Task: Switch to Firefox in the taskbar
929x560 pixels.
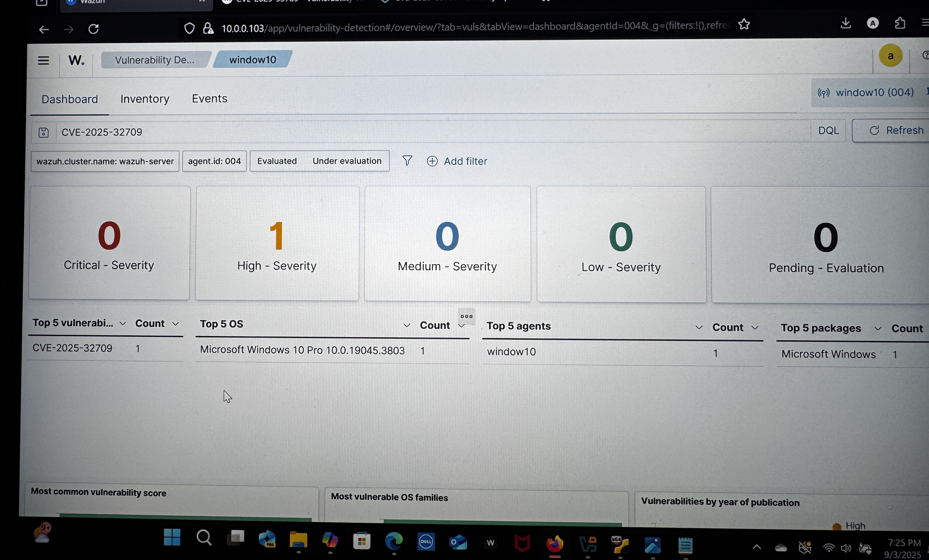Action: (x=555, y=544)
